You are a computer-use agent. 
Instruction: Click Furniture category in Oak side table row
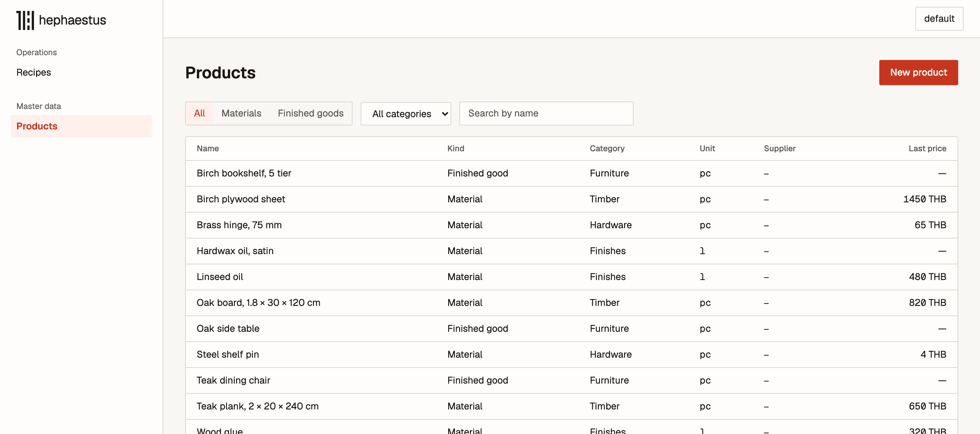tap(609, 328)
